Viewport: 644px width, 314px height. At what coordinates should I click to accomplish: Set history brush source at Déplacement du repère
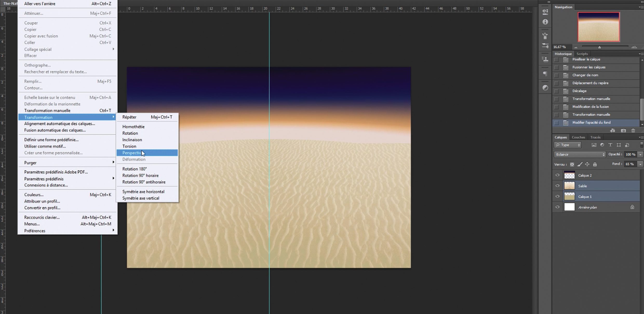(556, 83)
